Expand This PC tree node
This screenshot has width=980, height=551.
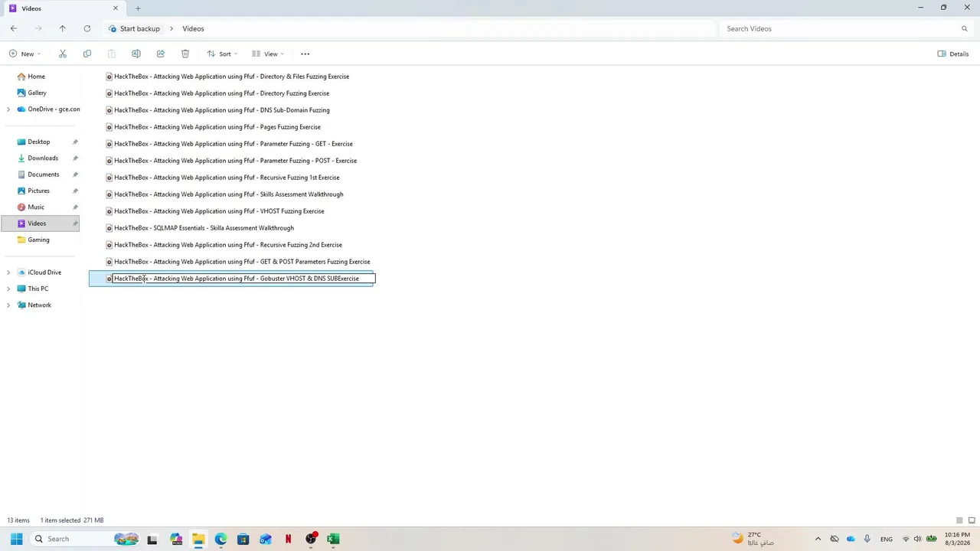[x=8, y=289]
